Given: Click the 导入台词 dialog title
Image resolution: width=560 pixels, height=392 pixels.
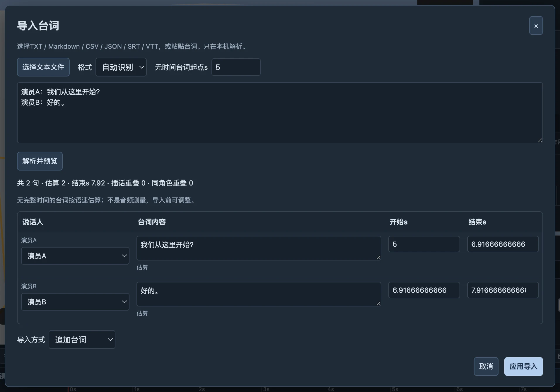Looking at the screenshot, I should click(38, 26).
